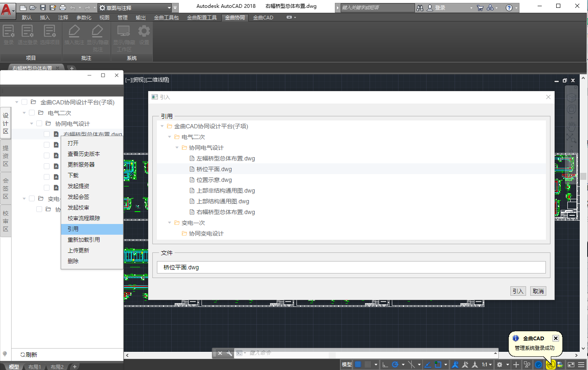This screenshot has width=588, height=370.
Task: Click the customization hamburger icon in status bar
Action: point(581,365)
